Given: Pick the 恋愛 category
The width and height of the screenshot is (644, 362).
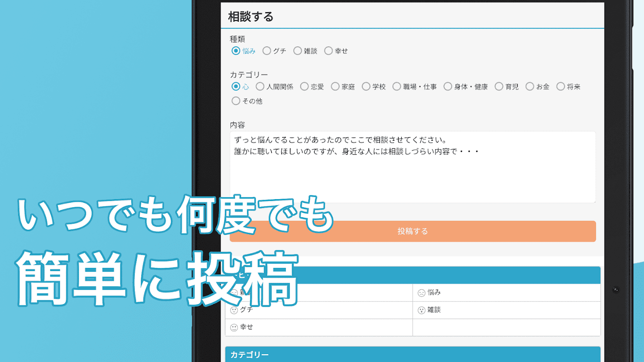Looking at the screenshot, I should tap(304, 86).
